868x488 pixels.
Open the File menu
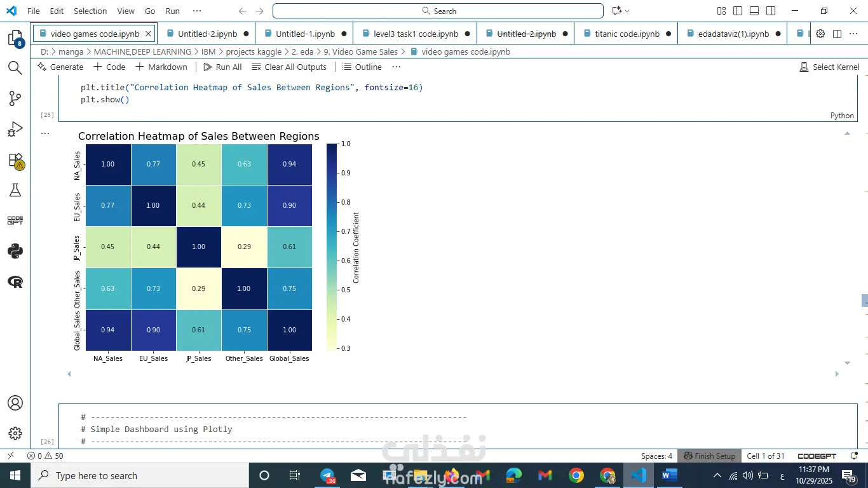[34, 11]
